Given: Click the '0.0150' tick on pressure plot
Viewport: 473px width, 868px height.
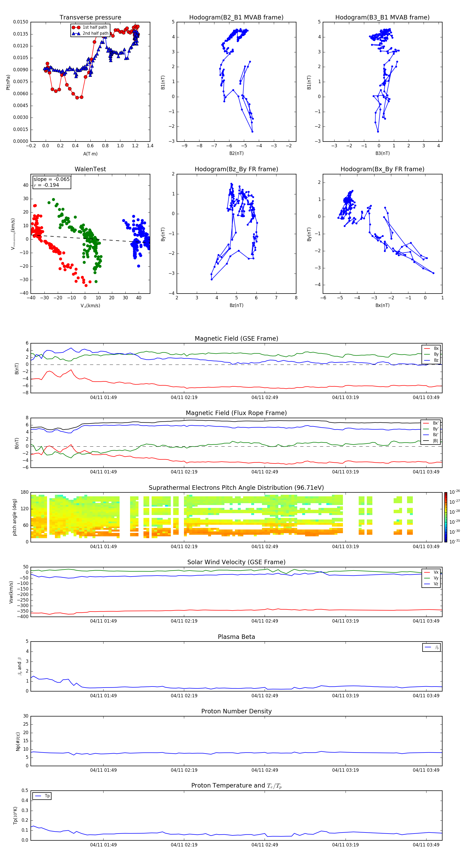Looking at the screenshot, I should [20, 22].
